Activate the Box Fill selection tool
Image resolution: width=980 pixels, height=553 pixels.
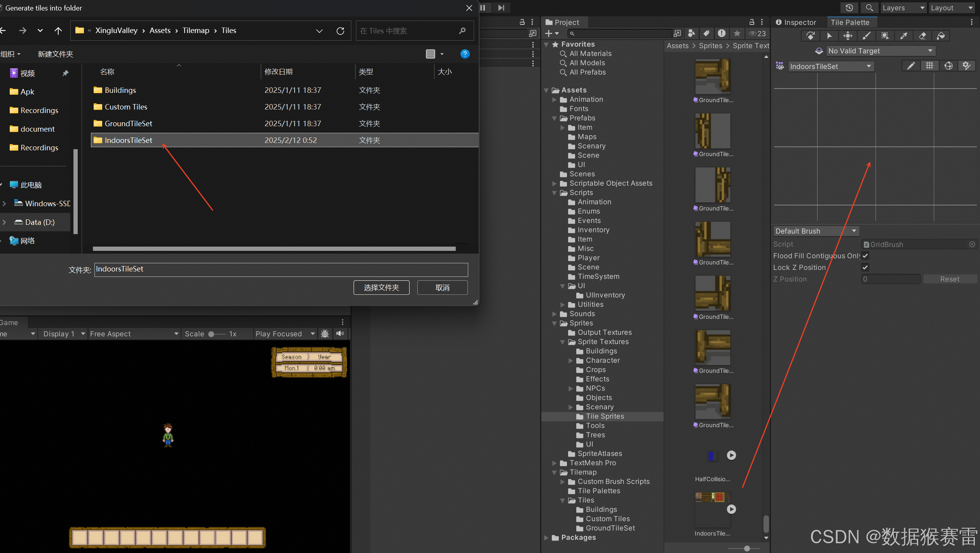coord(885,36)
